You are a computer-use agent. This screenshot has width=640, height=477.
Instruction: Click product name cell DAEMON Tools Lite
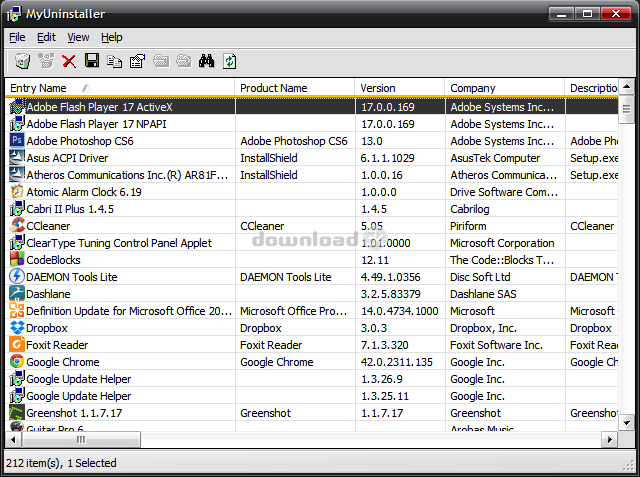[286, 277]
